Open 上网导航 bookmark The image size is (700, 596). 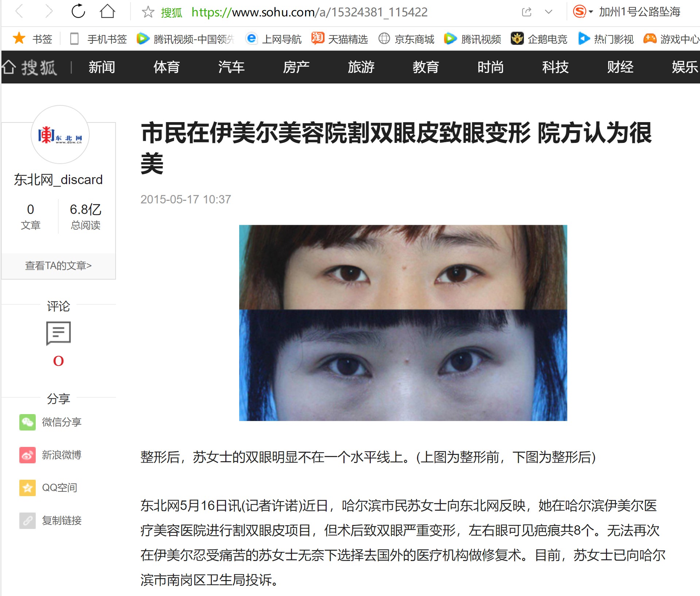click(x=273, y=39)
